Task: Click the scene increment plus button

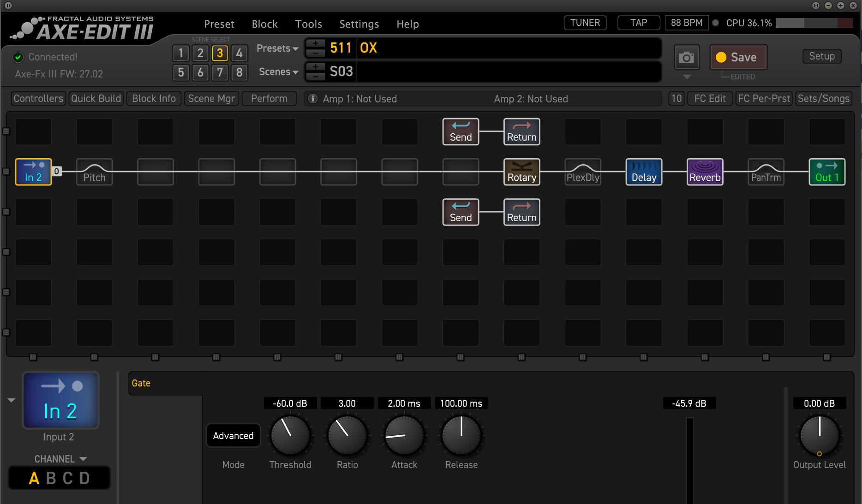Action: click(316, 67)
